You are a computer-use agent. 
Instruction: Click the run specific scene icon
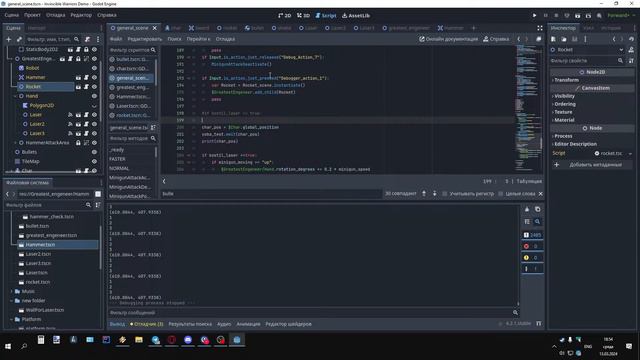[588, 16]
